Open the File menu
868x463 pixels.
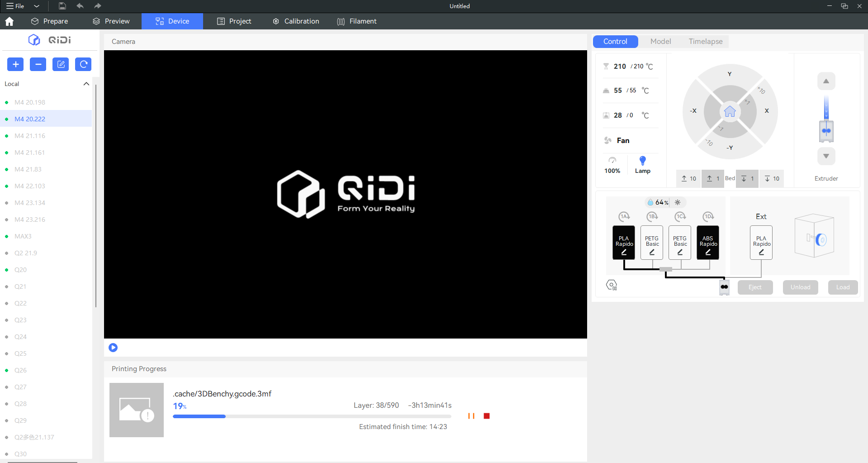(x=15, y=6)
